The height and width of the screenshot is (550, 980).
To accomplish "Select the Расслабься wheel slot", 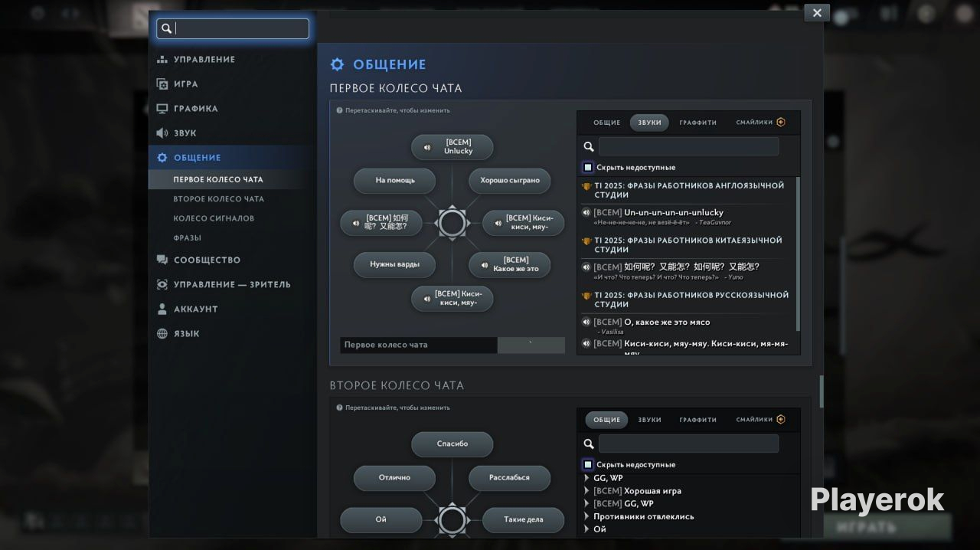I will pyautogui.click(x=510, y=478).
